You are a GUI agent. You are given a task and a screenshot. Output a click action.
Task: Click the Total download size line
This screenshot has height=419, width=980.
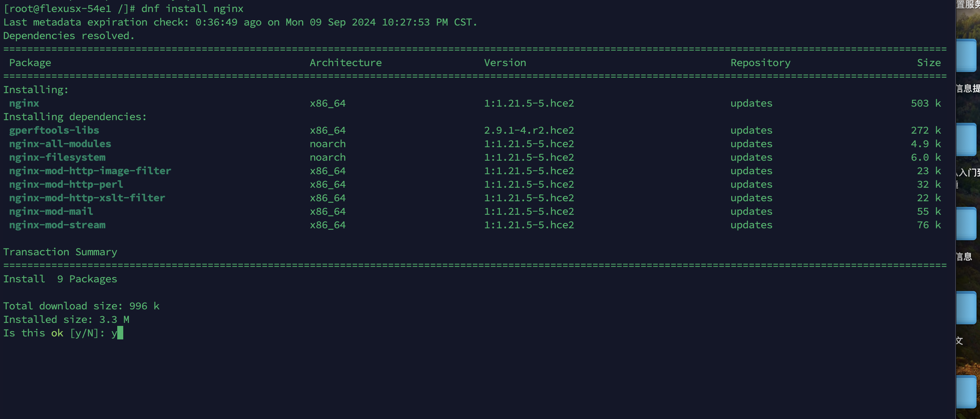(x=82, y=306)
